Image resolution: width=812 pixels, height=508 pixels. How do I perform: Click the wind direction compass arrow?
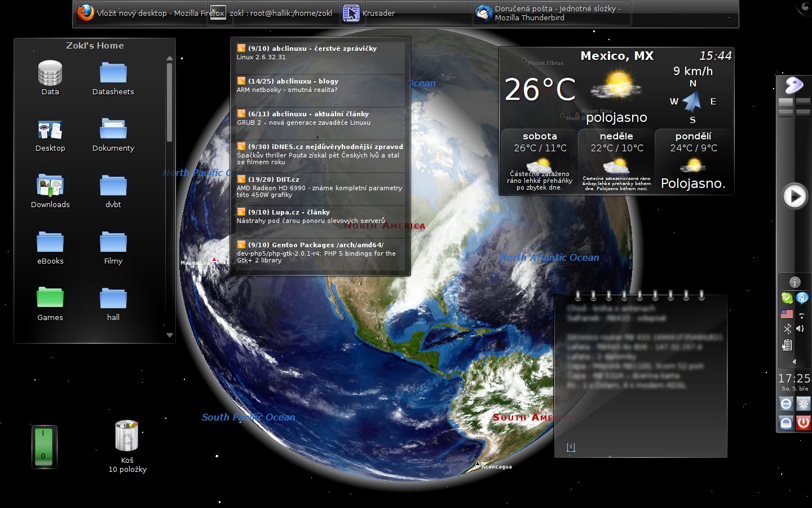[x=692, y=102]
